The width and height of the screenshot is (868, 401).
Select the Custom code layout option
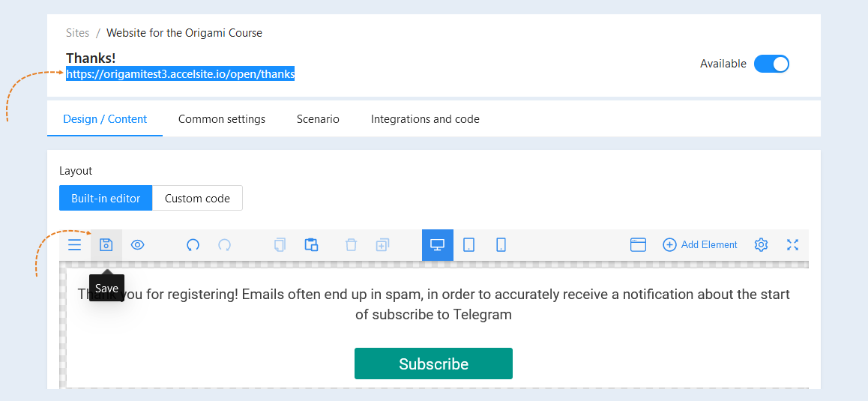(197, 199)
